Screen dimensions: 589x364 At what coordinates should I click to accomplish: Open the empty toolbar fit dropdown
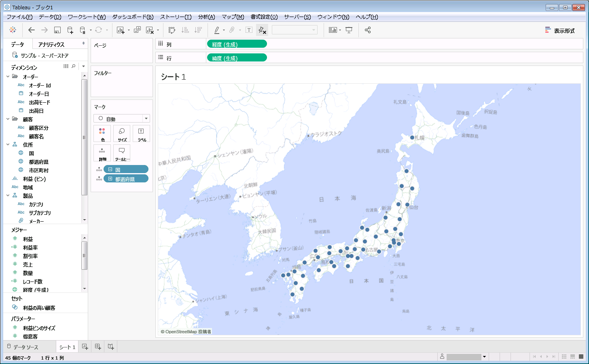pos(294,30)
